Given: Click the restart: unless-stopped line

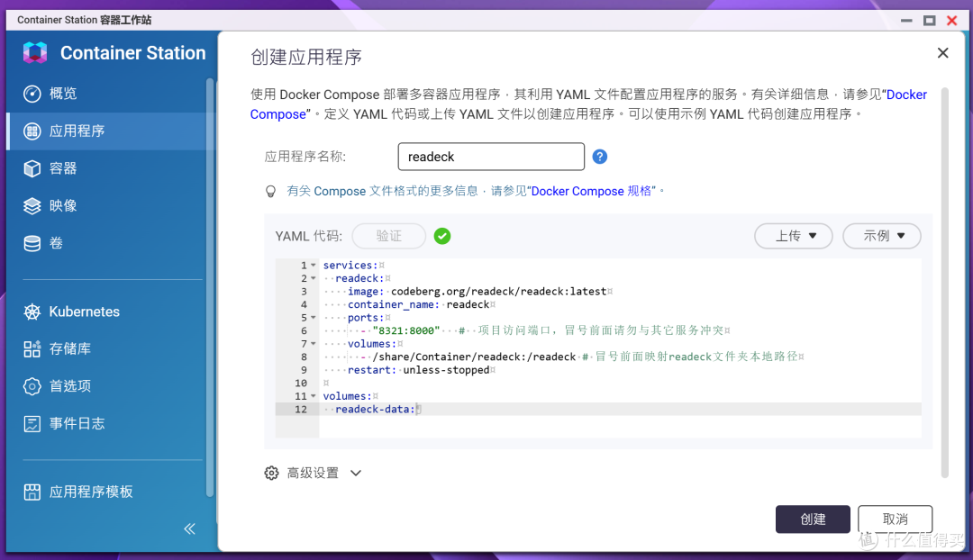Looking at the screenshot, I should [418, 370].
